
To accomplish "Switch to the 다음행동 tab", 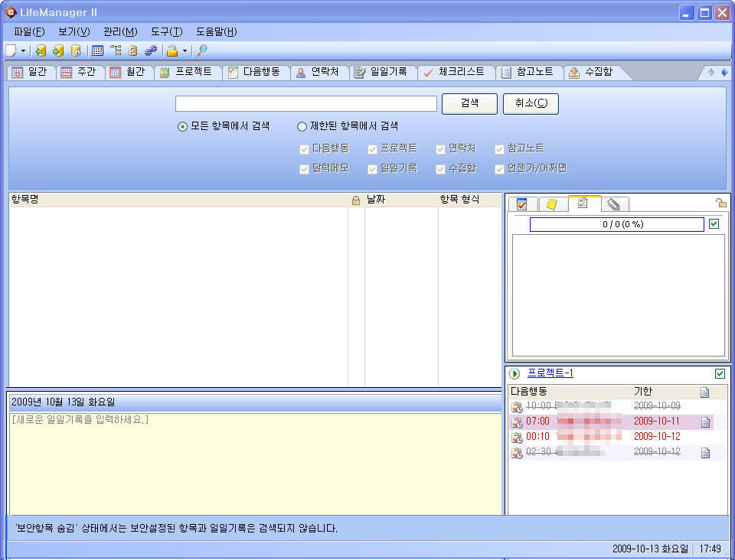I will (x=256, y=72).
